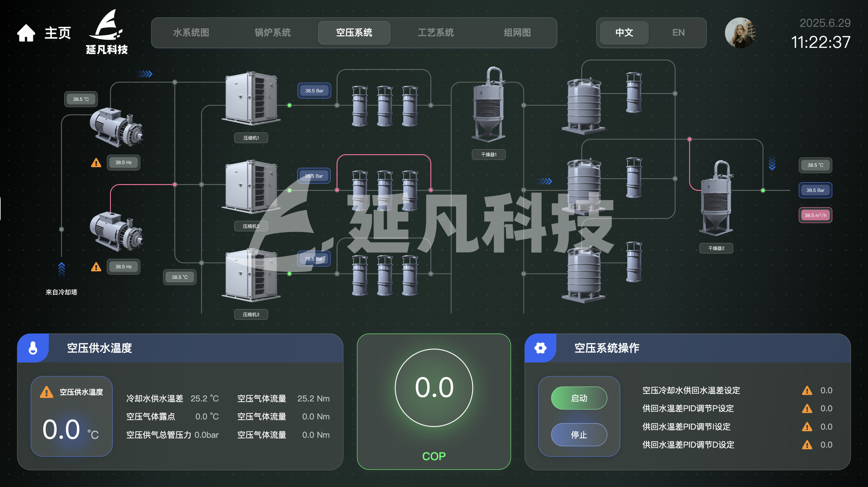
Task: Click the warning icon for 供回水温差PID调节P设定
Action: pos(807,409)
